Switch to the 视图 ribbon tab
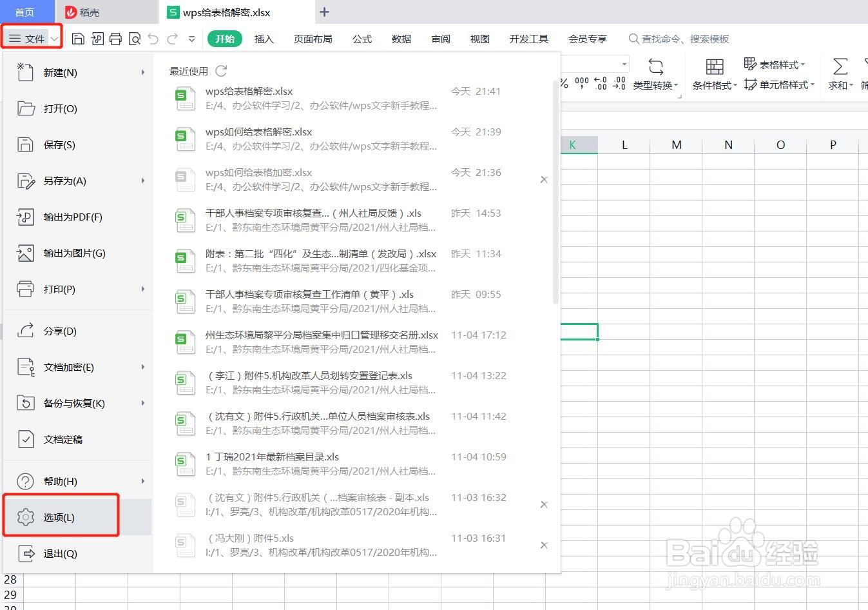 480,39
